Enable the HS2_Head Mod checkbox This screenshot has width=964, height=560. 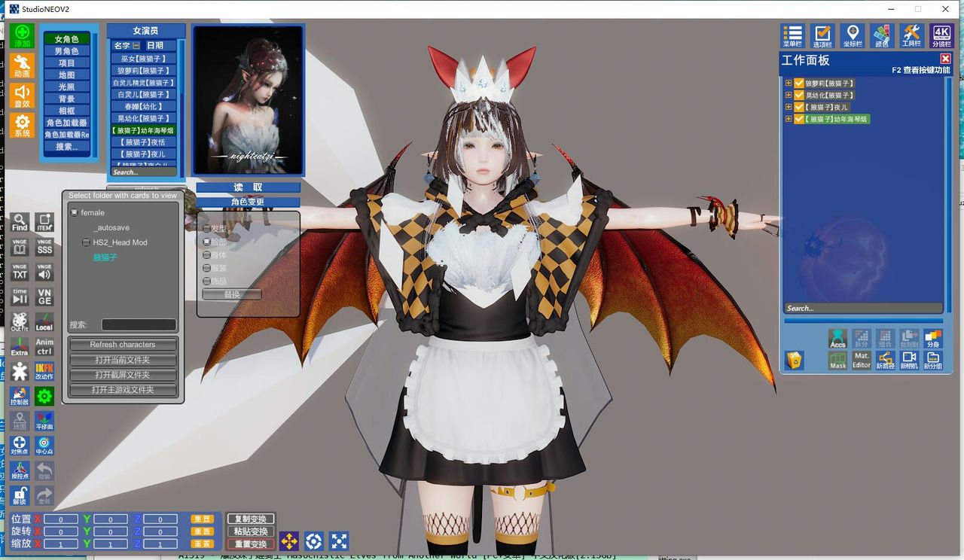86,242
